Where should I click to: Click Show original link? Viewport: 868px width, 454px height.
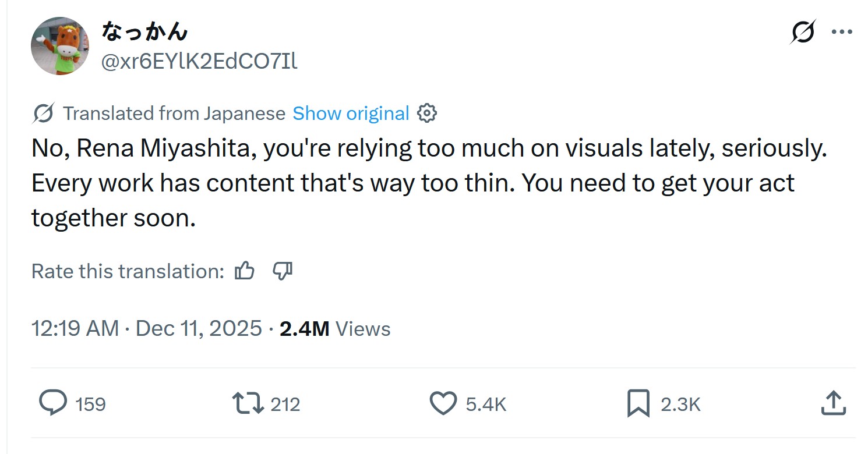click(351, 113)
